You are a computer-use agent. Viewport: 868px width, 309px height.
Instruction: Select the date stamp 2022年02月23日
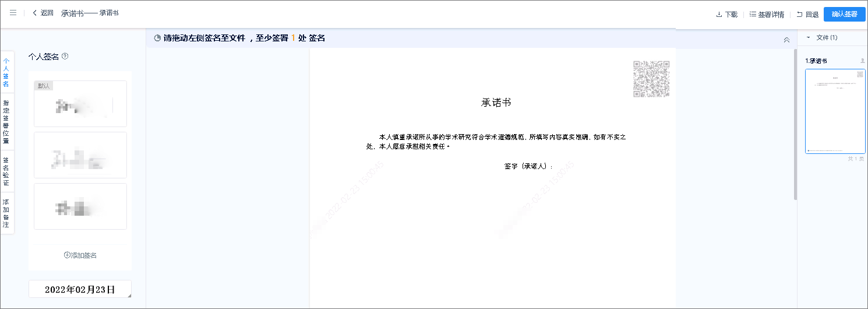coord(80,289)
